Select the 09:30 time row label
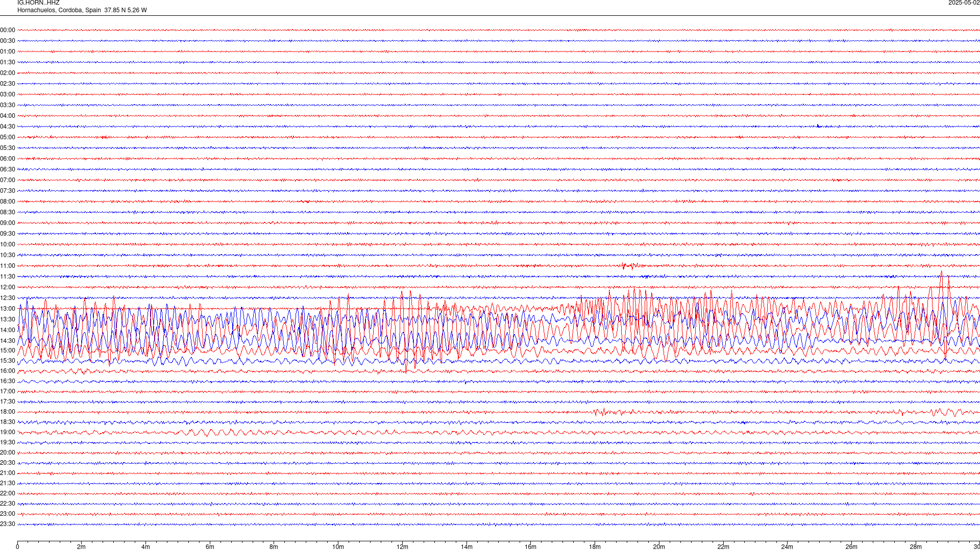 point(8,234)
